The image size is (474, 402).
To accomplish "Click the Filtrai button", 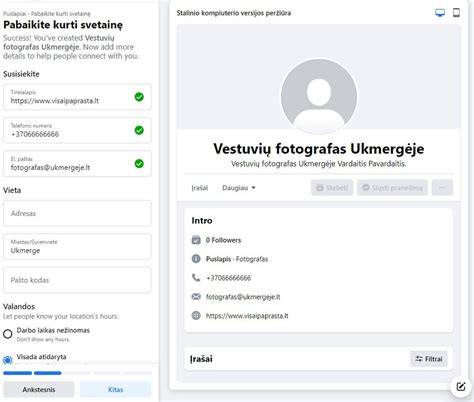I will (429, 359).
